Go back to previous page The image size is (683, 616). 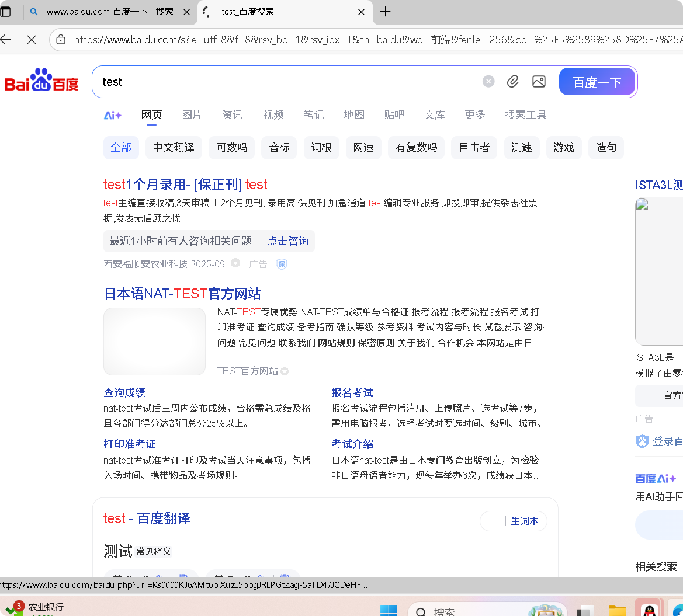tap(6, 40)
